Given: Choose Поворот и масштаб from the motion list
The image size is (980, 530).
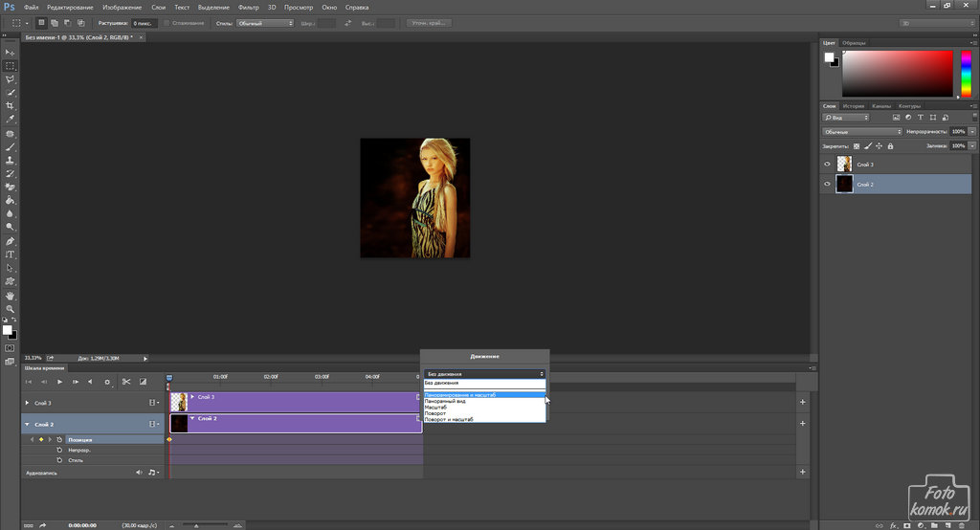Looking at the screenshot, I should pyautogui.click(x=450, y=420).
